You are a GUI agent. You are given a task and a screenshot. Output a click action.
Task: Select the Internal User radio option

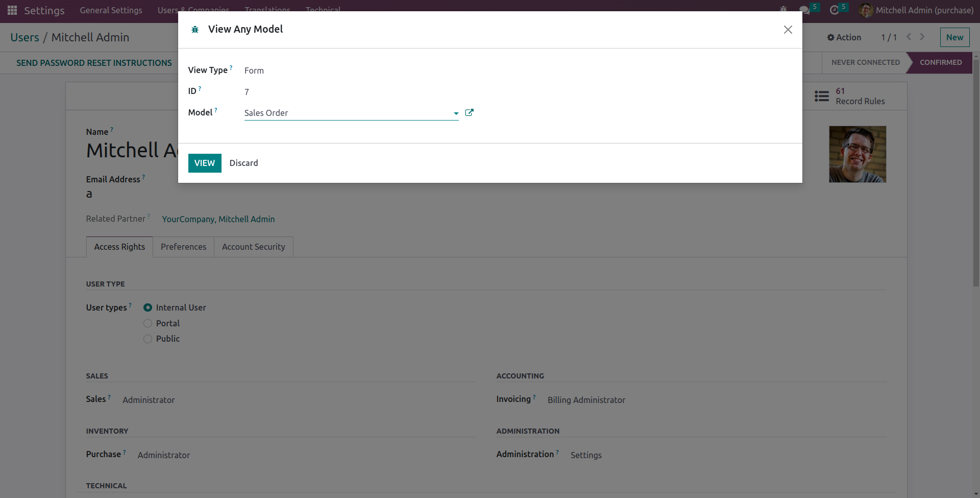[148, 307]
